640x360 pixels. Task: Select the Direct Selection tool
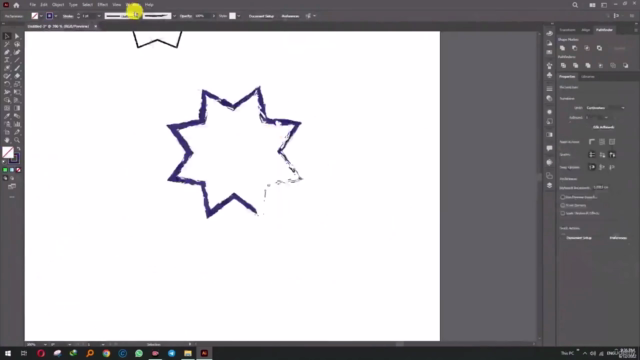(x=17, y=36)
